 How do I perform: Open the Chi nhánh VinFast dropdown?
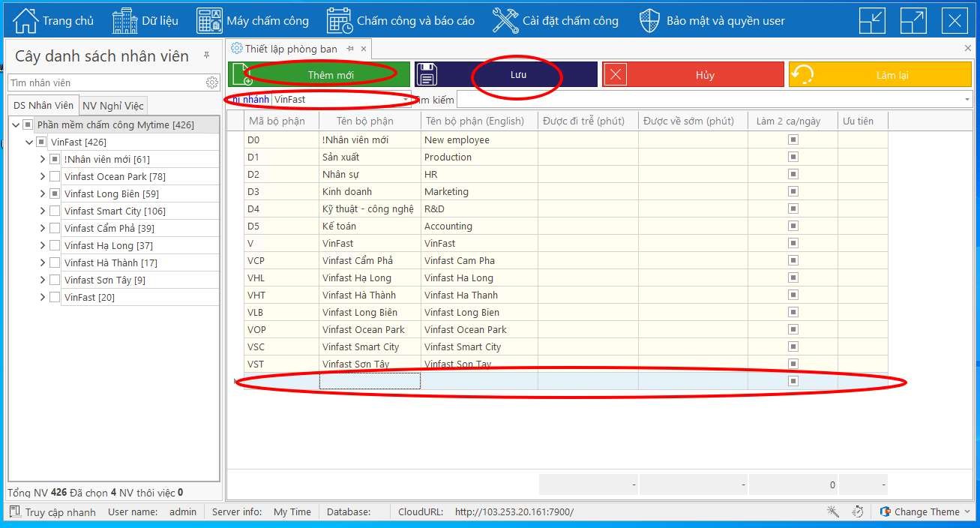pos(406,99)
